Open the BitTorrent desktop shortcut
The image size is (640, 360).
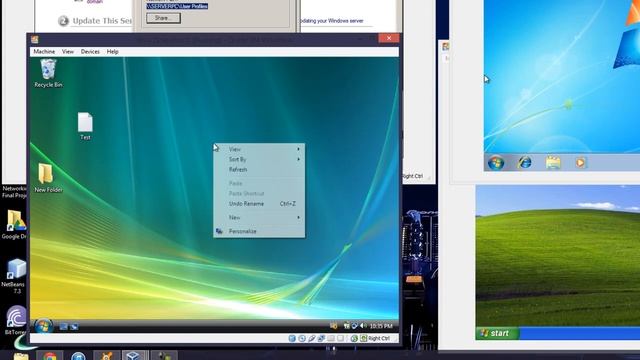click(x=16, y=320)
